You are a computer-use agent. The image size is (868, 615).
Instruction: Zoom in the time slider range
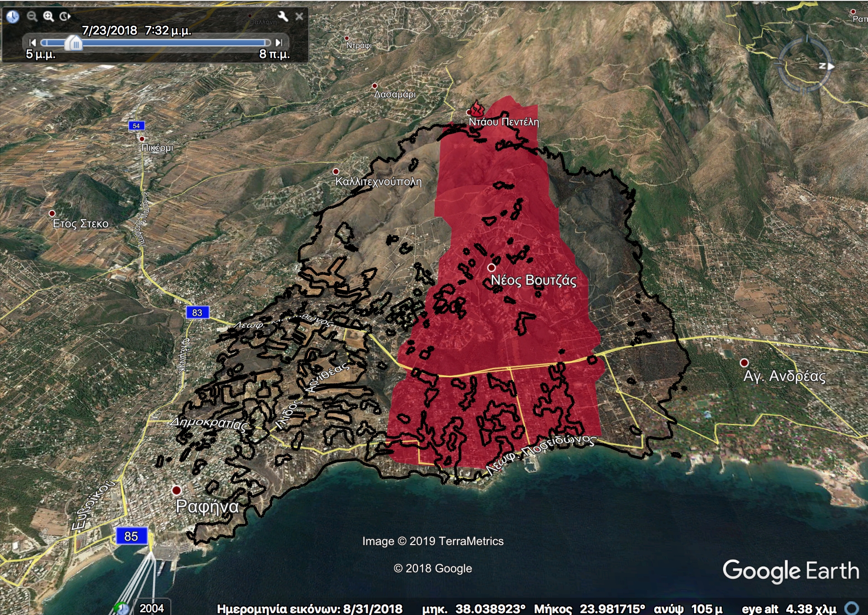click(x=48, y=17)
